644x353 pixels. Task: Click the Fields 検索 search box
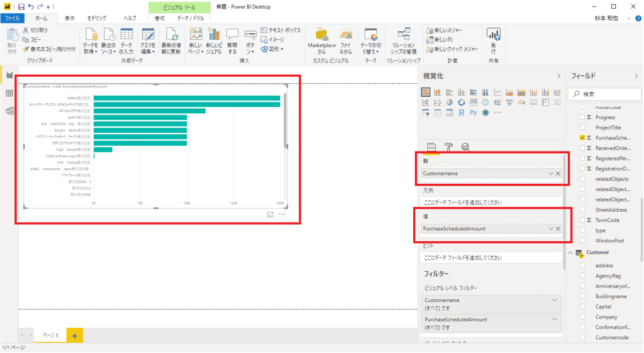(x=604, y=94)
